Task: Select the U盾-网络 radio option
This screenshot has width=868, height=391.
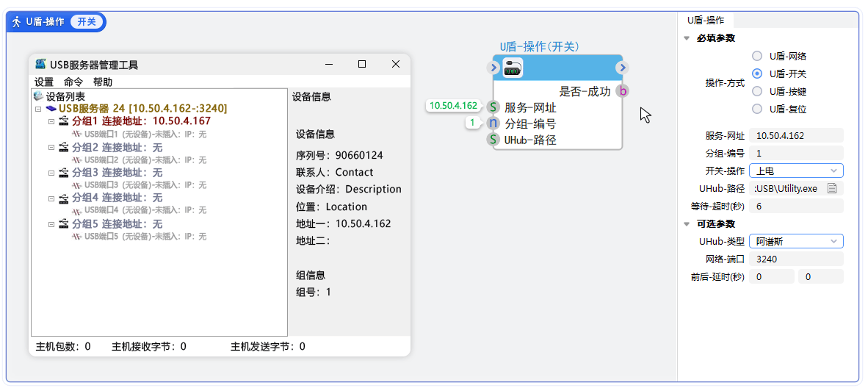Action: tap(757, 56)
